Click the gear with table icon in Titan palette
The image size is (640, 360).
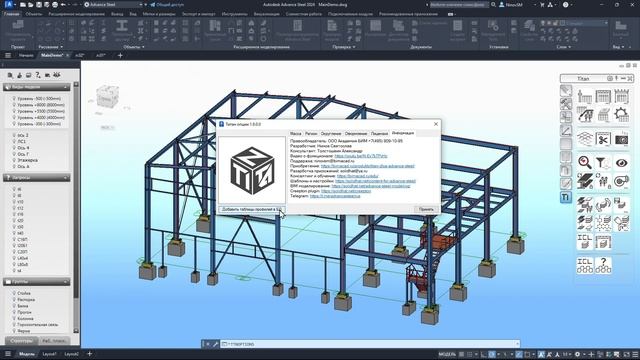pyautogui.click(x=621, y=115)
